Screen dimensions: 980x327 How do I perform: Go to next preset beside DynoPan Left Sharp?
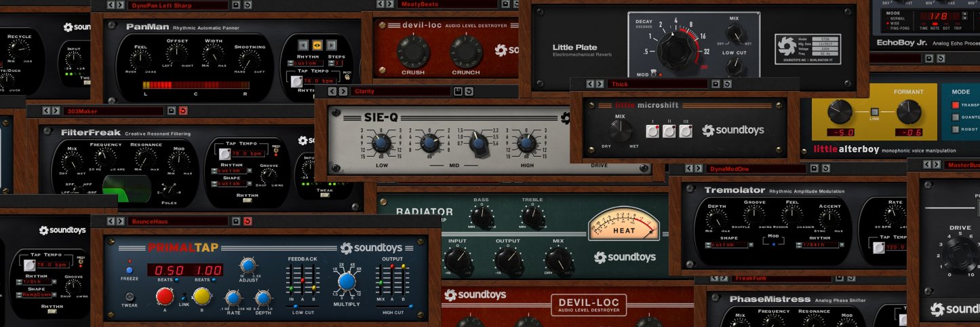[120, 5]
